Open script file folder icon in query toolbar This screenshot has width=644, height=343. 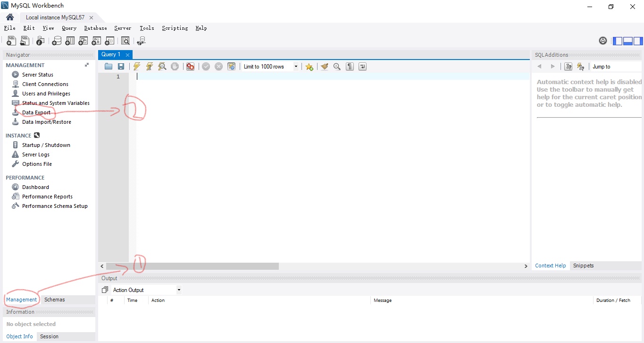click(109, 67)
